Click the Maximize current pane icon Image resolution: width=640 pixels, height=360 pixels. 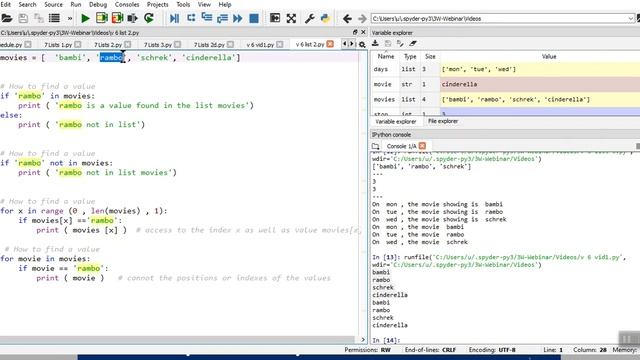tap(275, 18)
